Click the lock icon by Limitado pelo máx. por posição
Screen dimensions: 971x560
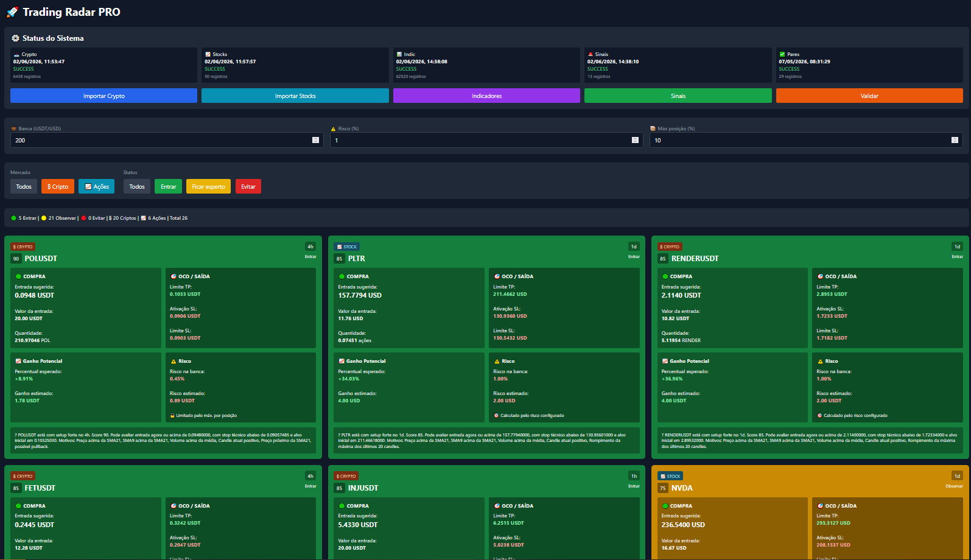tap(172, 416)
